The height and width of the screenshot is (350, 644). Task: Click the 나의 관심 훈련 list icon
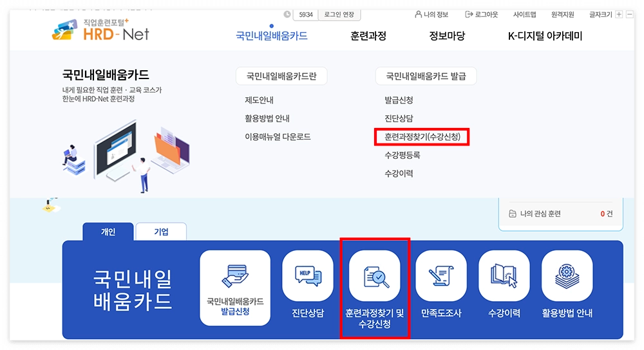[512, 214]
